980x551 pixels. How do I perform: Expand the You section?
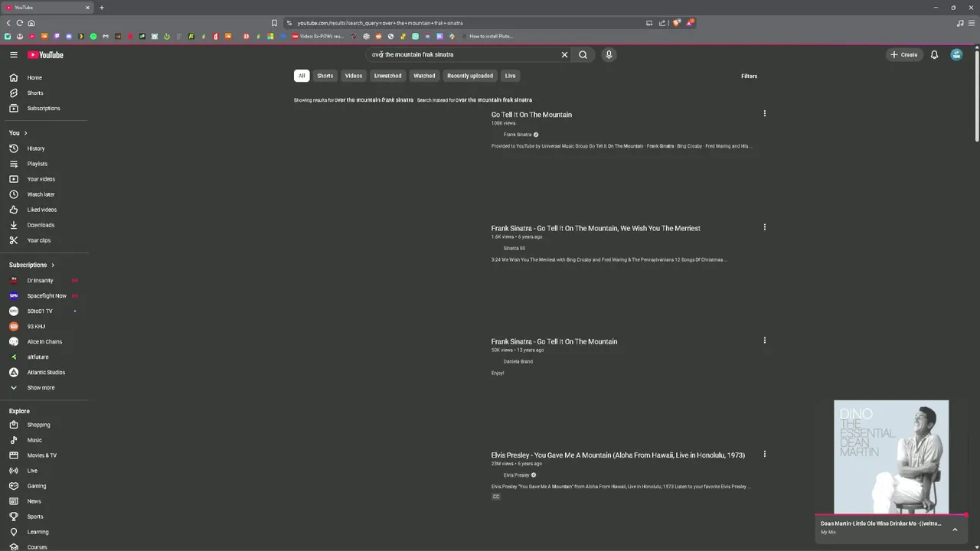pyautogui.click(x=18, y=132)
